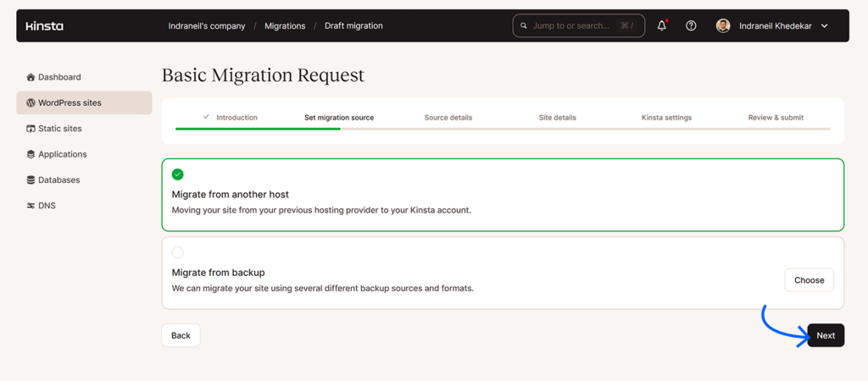Go to the Introduction step
The height and width of the screenshot is (381, 868).
[x=237, y=117]
